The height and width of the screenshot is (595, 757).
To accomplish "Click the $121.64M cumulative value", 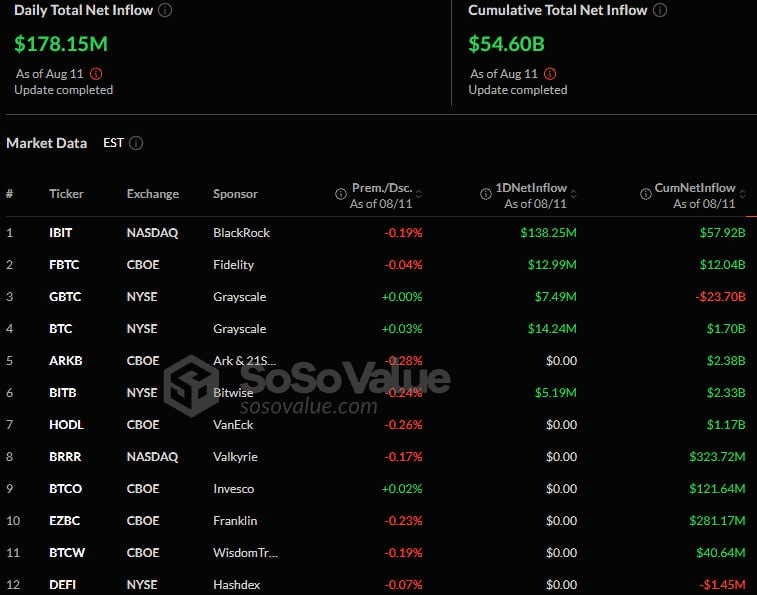I will coord(717,489).
